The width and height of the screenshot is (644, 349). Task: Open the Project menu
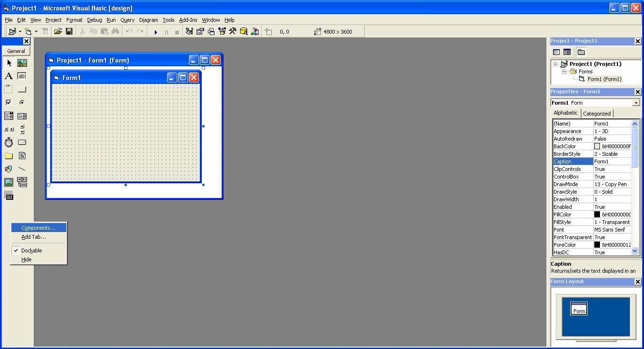click(54, 20)
